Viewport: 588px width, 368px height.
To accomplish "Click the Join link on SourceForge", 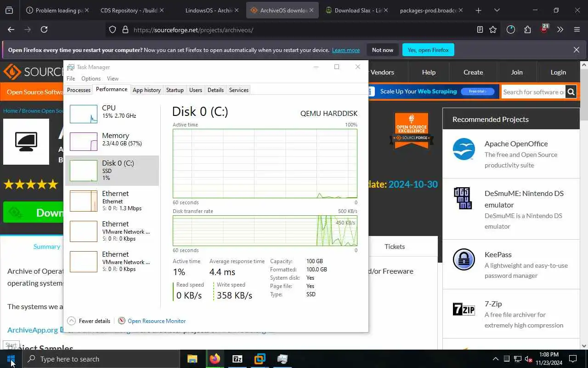I will 517,72.
